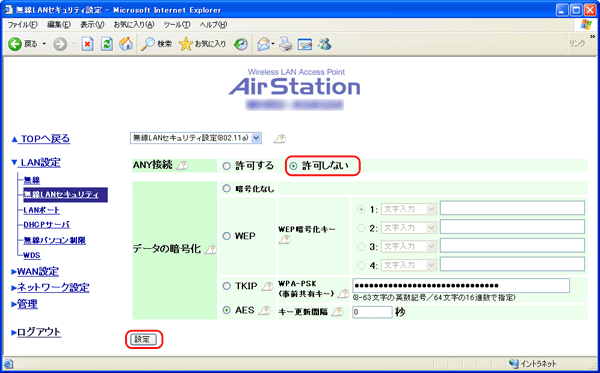Open the 無線 sidebar link
This screenshot has width=600, height=373.
(32, 180)
